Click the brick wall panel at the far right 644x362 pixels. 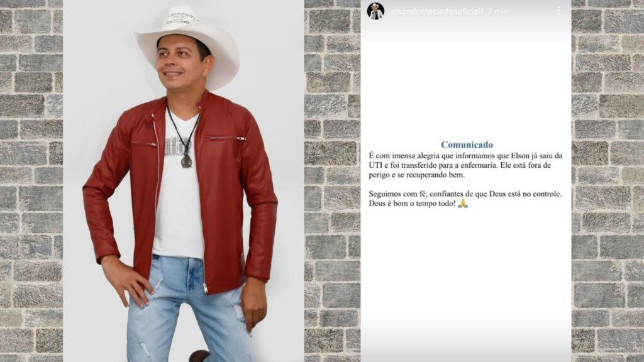[x=608, y=181]
